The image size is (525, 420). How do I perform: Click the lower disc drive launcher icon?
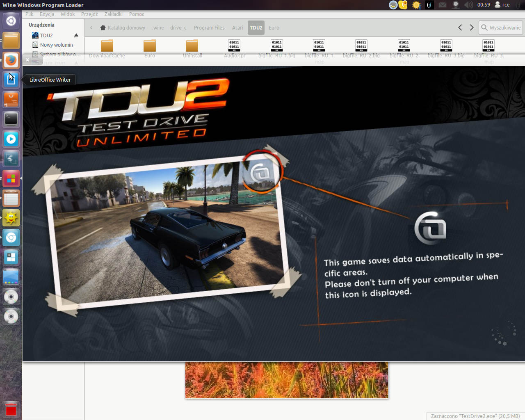[x=11, y=316]
